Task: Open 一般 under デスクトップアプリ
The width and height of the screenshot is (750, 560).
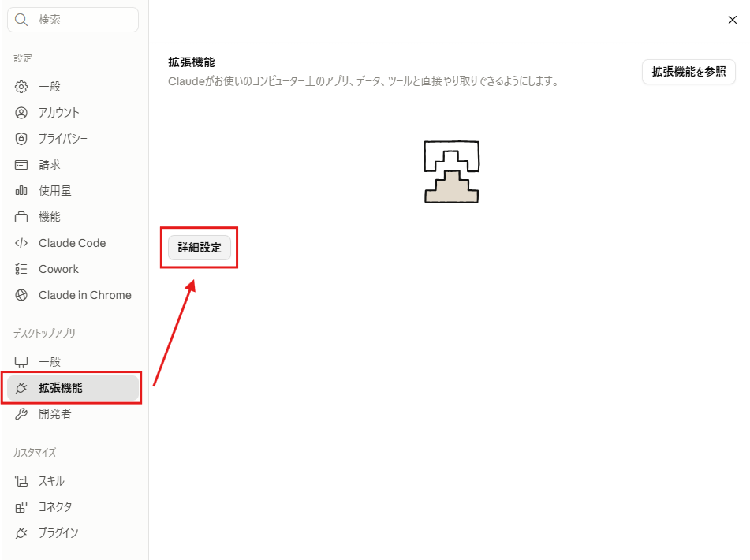Action: pos(73,362)
